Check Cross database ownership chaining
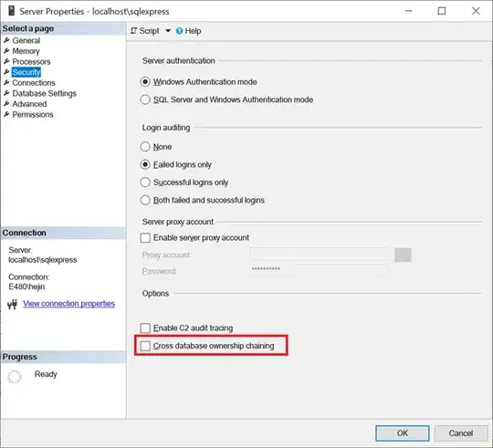The image size is (493, 448). pos(145,346)
